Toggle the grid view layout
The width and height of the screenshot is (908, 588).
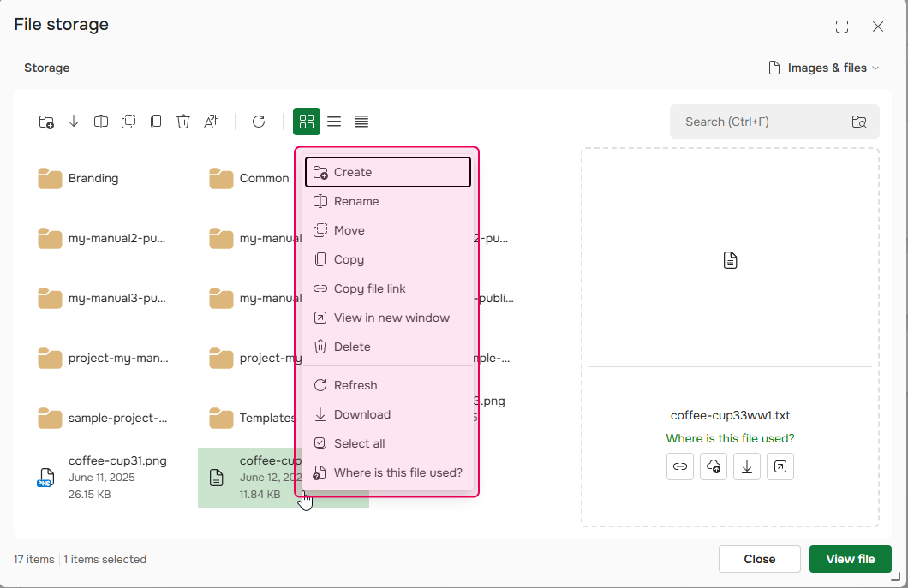307,122
